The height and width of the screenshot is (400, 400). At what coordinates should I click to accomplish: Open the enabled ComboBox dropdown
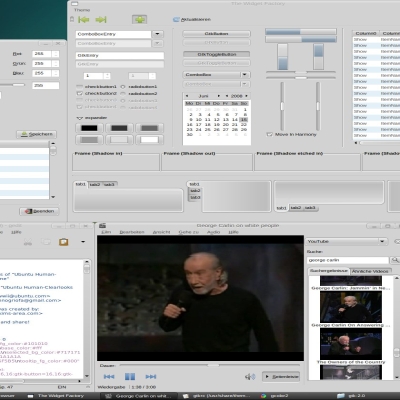click(x=217, y=75)
